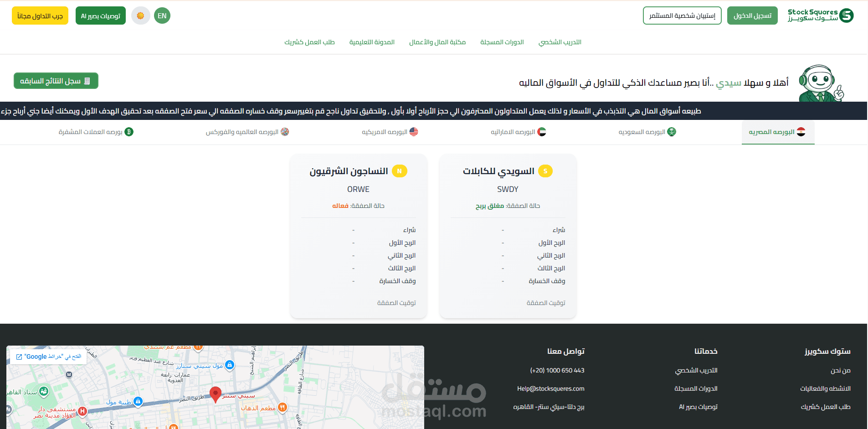Click the N badge on ORWE card

point(400,171)
